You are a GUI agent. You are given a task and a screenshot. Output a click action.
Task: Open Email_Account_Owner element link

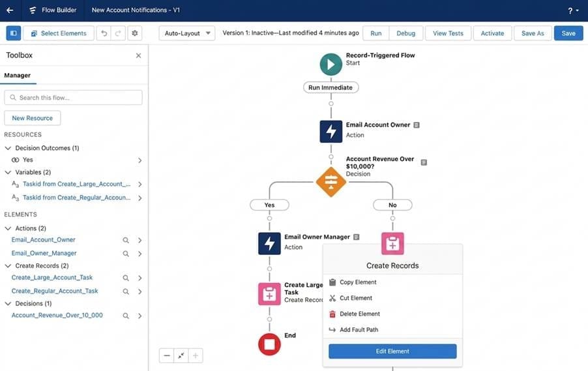44,240
